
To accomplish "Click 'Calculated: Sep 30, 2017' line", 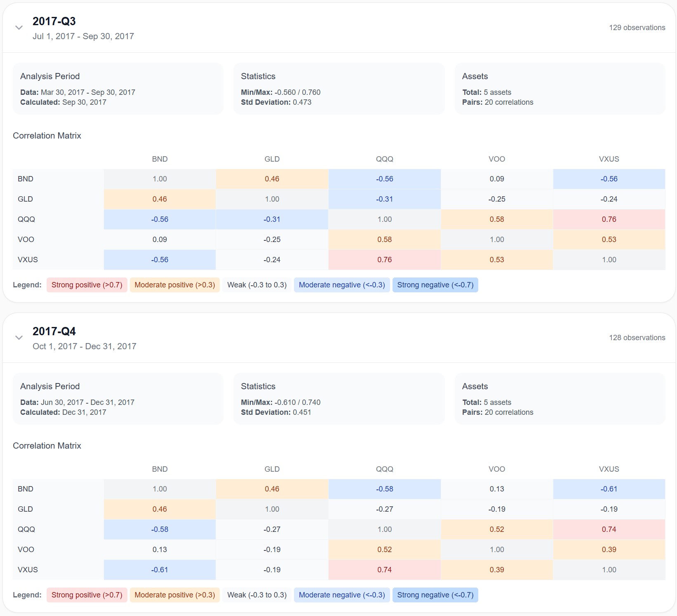I will (x=63, y=102).
